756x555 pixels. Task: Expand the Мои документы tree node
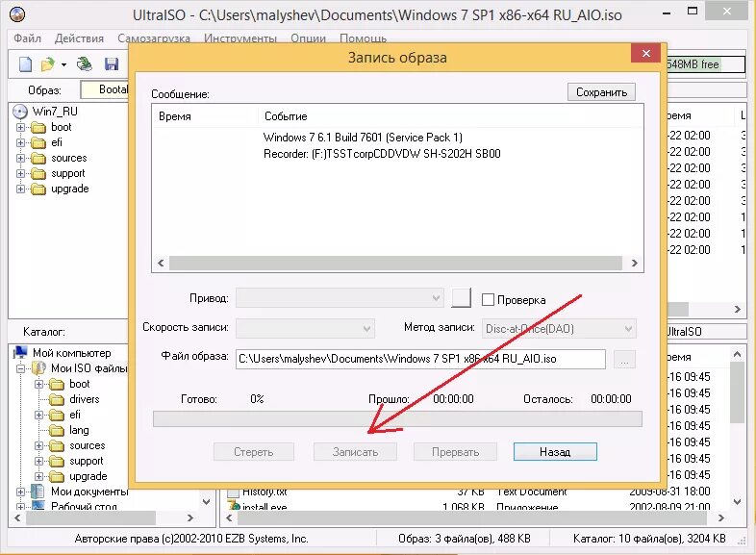[x=20, y=492]
